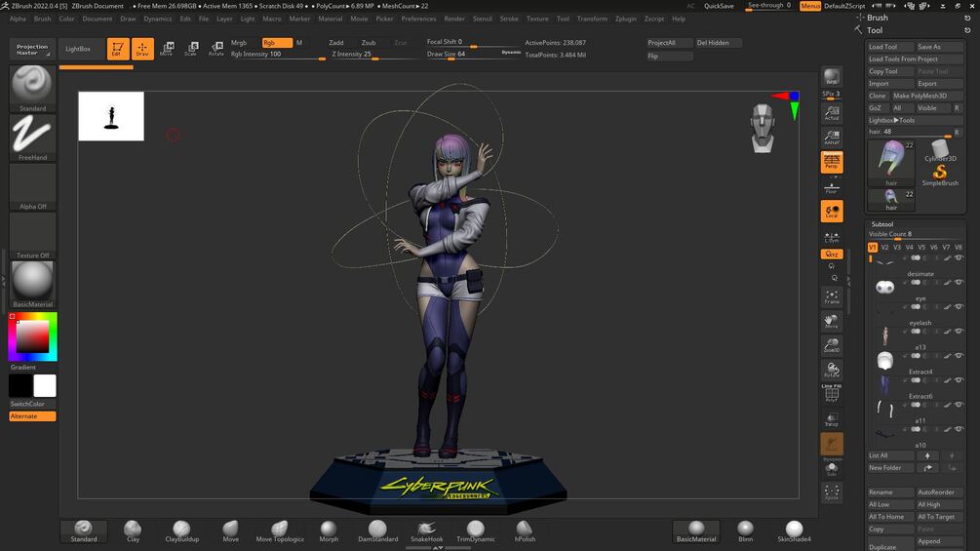The height and width of the screenshot is (551, 980).
Task: Open the Preferences menu
Action: pos(418,19)
